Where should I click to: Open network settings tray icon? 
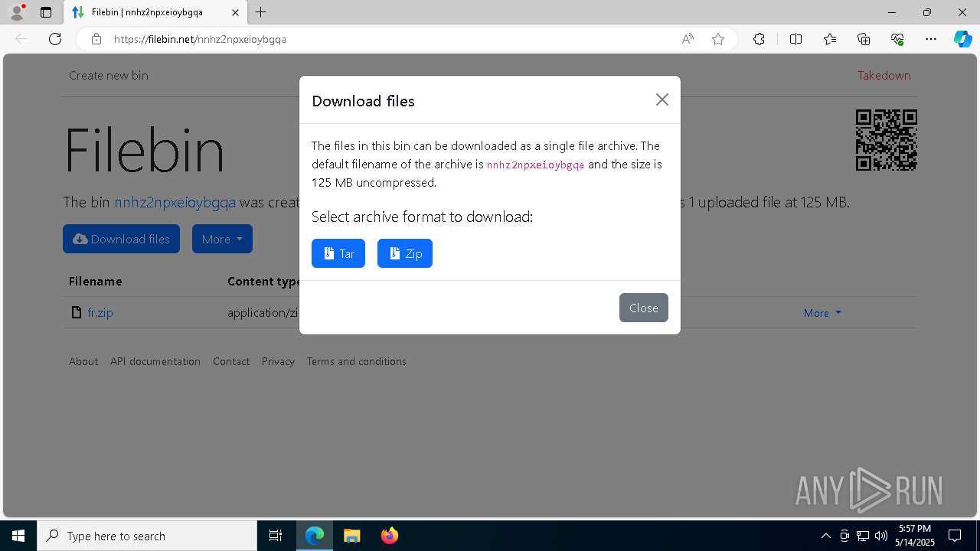point(863,536)
